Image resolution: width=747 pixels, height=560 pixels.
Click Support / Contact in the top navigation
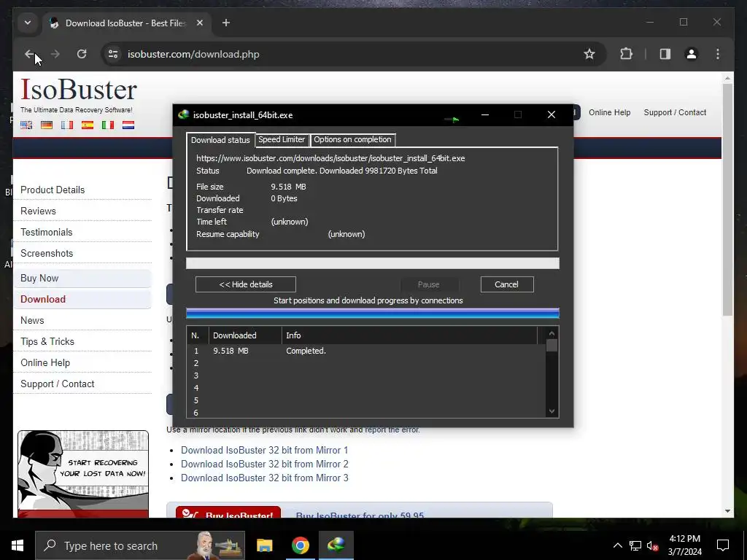(x=675, y=112)
